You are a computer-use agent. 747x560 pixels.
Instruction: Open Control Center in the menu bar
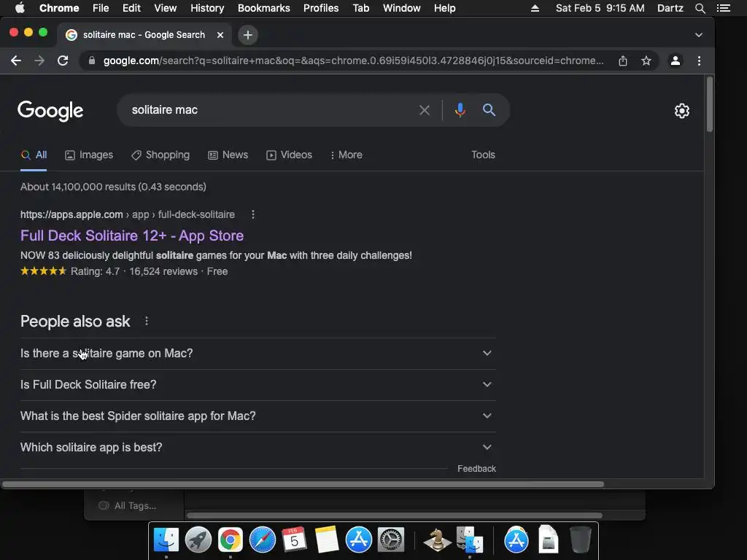[x=723, y=8]
